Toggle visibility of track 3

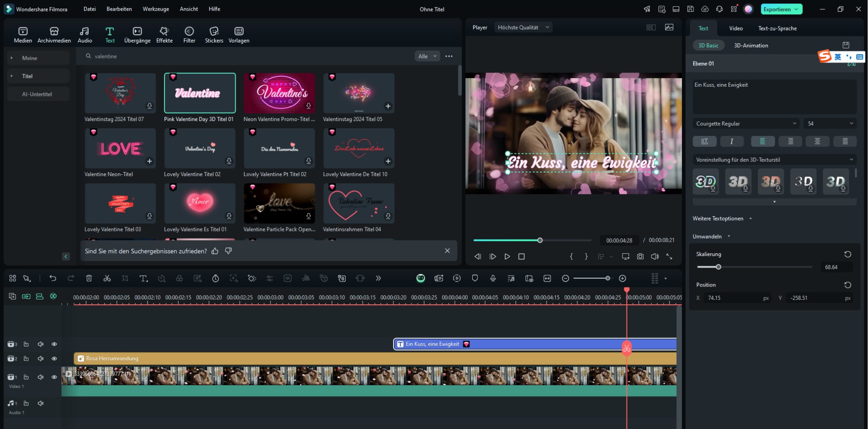[54, 344]
